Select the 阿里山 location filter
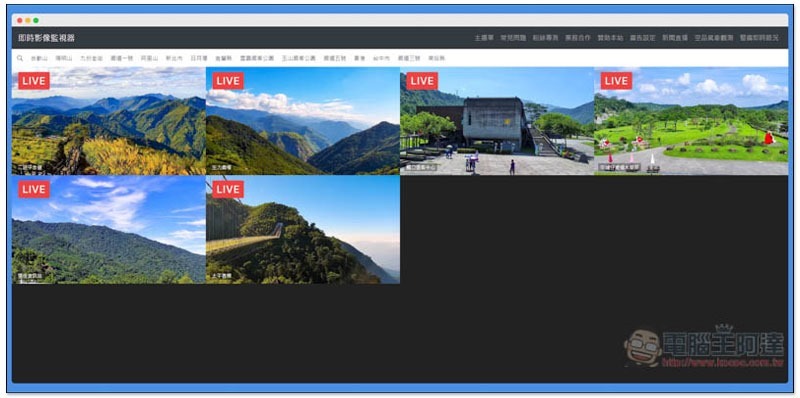 point(149,59)
